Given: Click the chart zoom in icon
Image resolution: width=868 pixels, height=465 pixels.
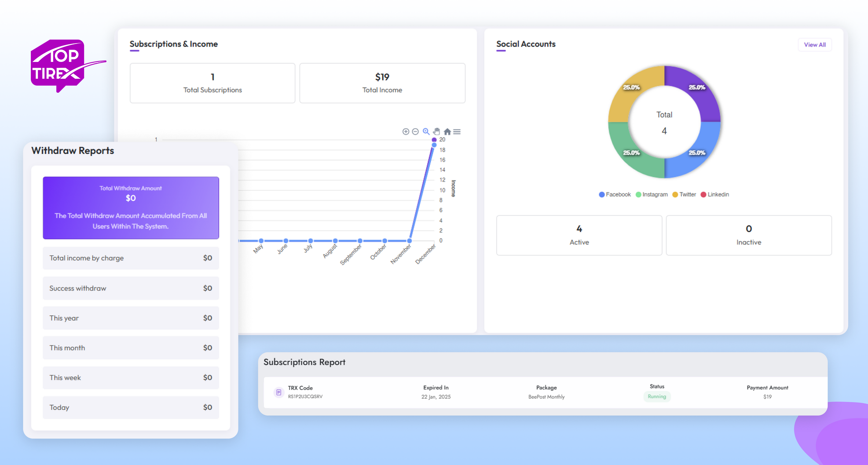Looking at the screenshot, I should point(406,131).
